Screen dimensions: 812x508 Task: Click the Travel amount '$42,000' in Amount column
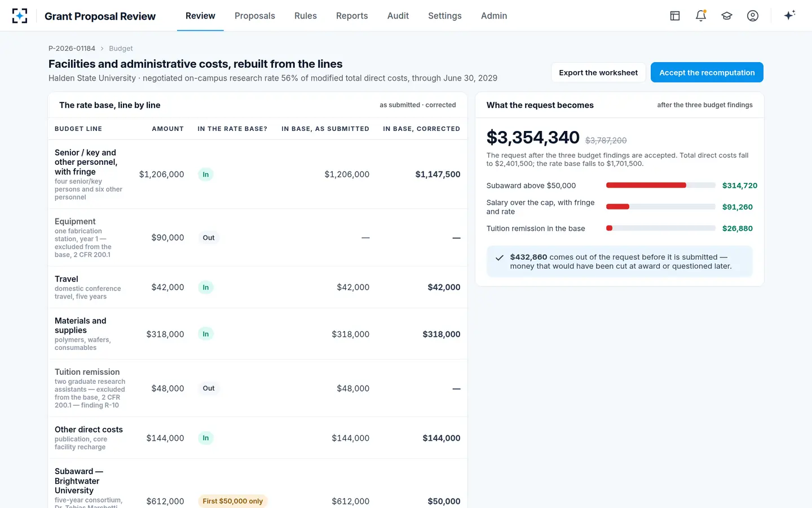click(x=167, y=287)
